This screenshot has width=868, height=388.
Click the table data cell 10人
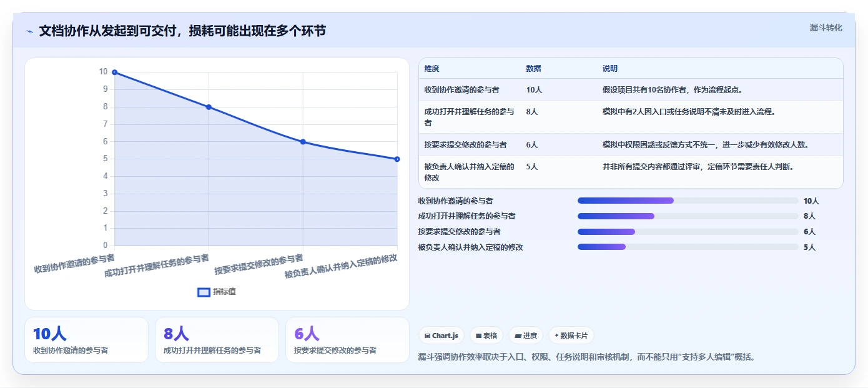point(535,89)
